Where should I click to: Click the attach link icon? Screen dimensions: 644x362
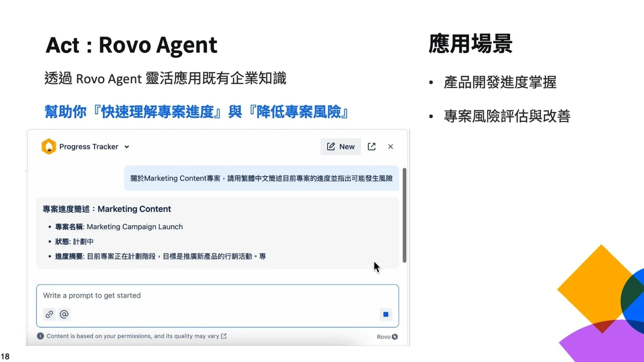(49, 314)
